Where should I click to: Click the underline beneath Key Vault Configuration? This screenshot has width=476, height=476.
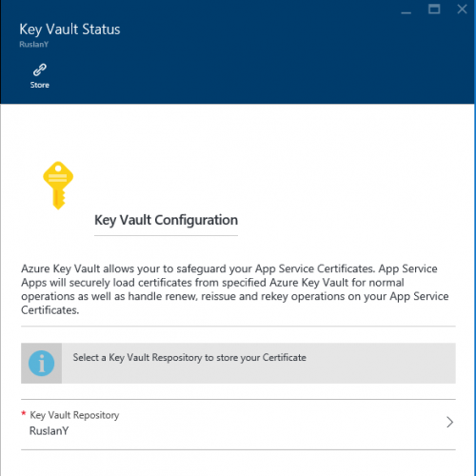pyautogui.click(x=166, y=235)
